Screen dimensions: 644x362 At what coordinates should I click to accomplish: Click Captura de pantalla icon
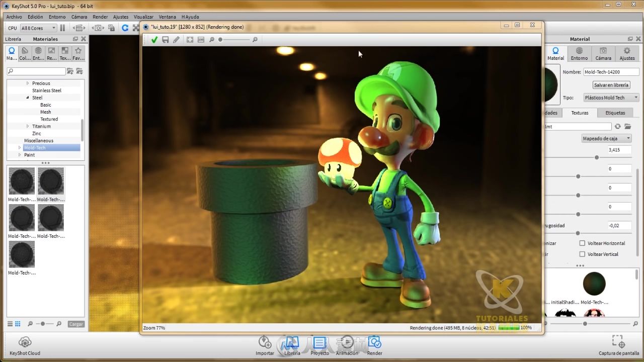click(618, 346)
